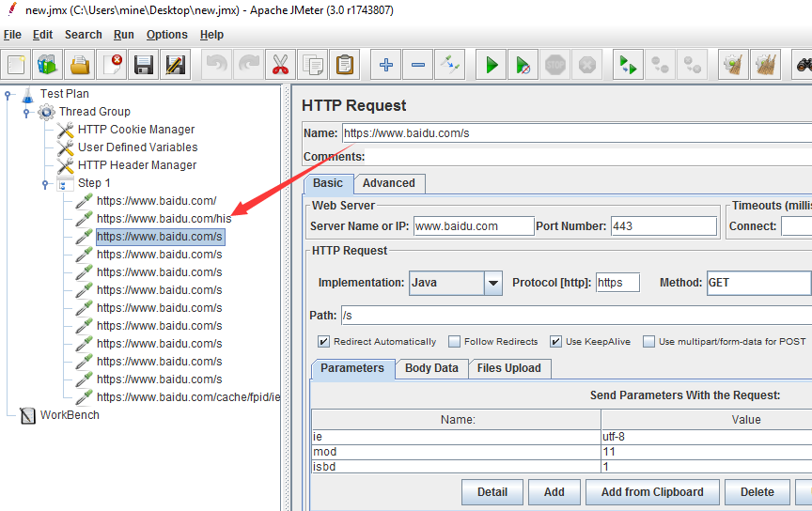Click the New test plan toolbar icon
The height and width of the screenshot is (511, 812).
[16, 65]
